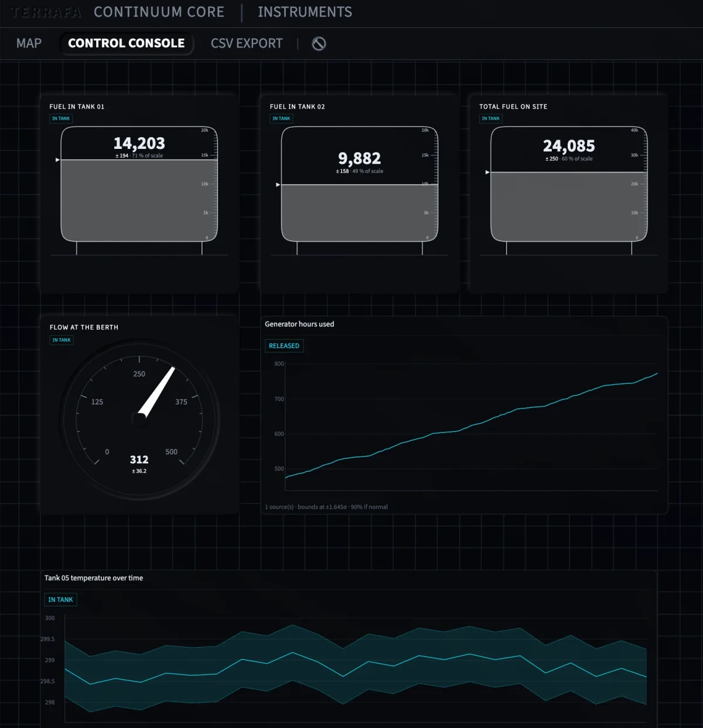Click the Tank 05 temperature over time title
Image resolution: width=703 pixels, height=728 pixels.
(94, 578)
